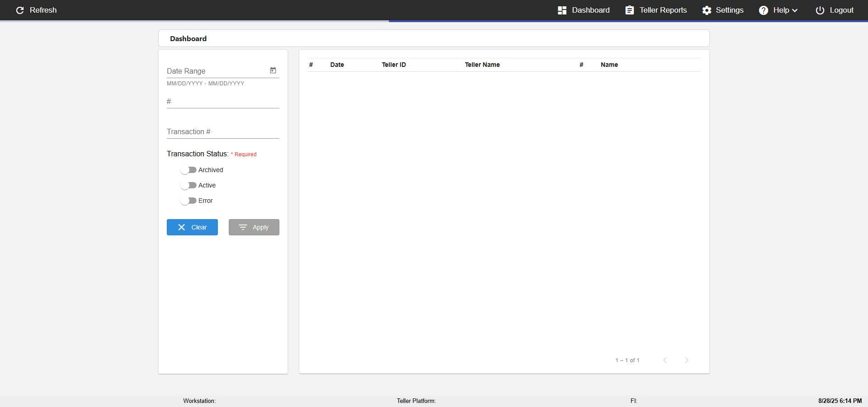Click the blue Clear button
Image resolution: width=868 pixels, height=407 pixels.
(x=192, y=227)
